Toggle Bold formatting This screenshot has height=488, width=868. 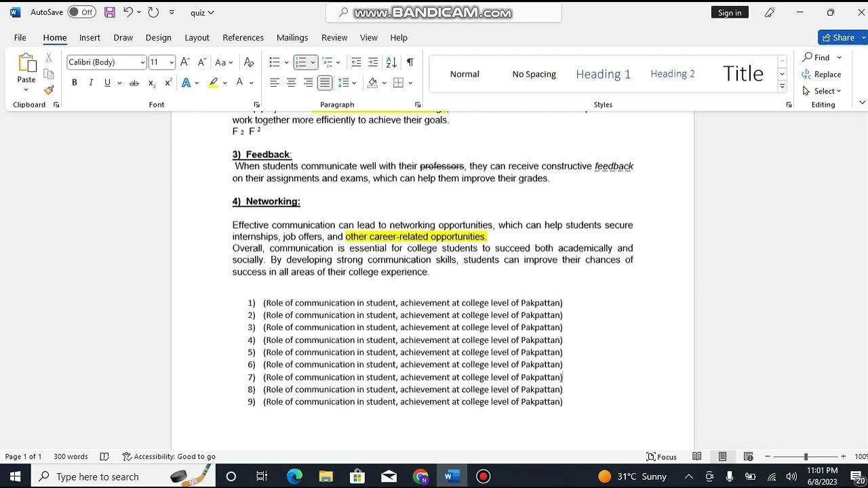coord(75,83)
